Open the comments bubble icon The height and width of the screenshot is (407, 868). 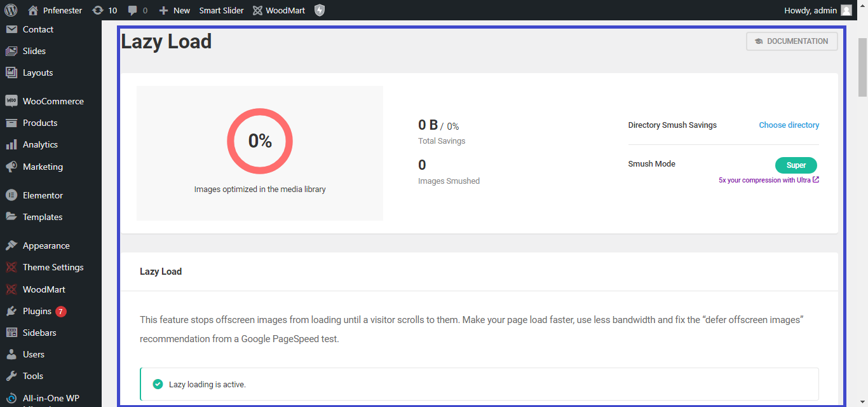pos(132,10)
